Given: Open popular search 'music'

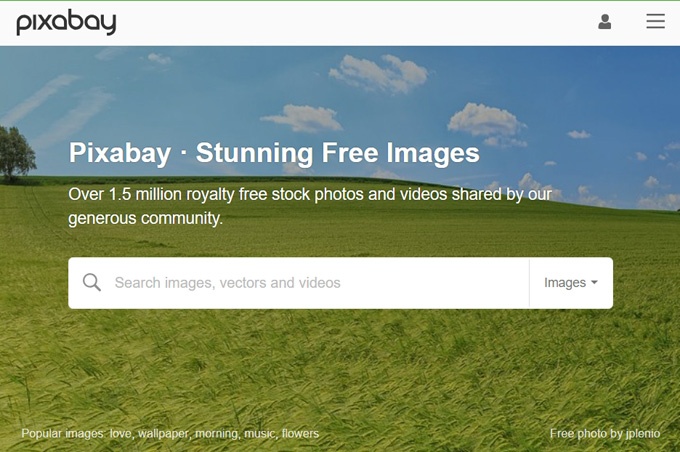Looking at the screenshot, I should click(x=259, y=433).
